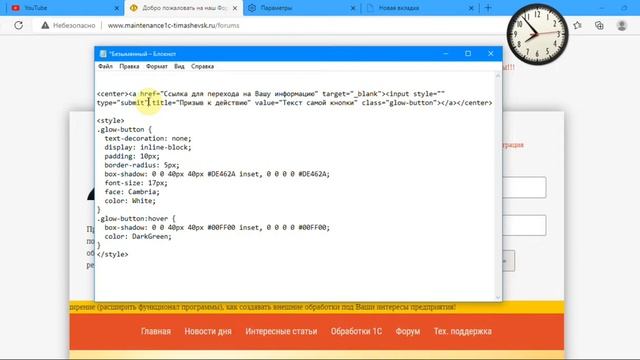640x360 pixels.
Task: Click the </style> closing tag line
Action: [x=113, y=254]
